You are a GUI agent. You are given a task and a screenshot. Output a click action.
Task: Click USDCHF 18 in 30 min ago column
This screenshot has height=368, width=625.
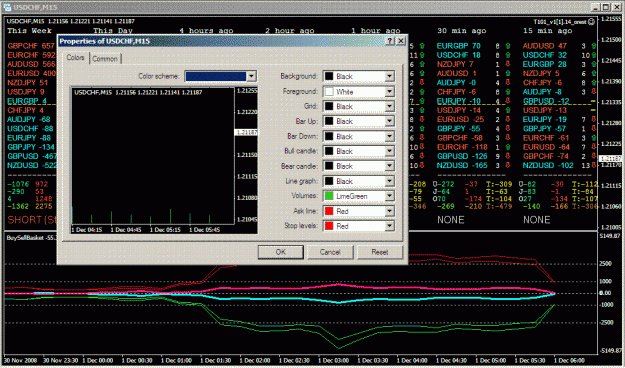459,55
